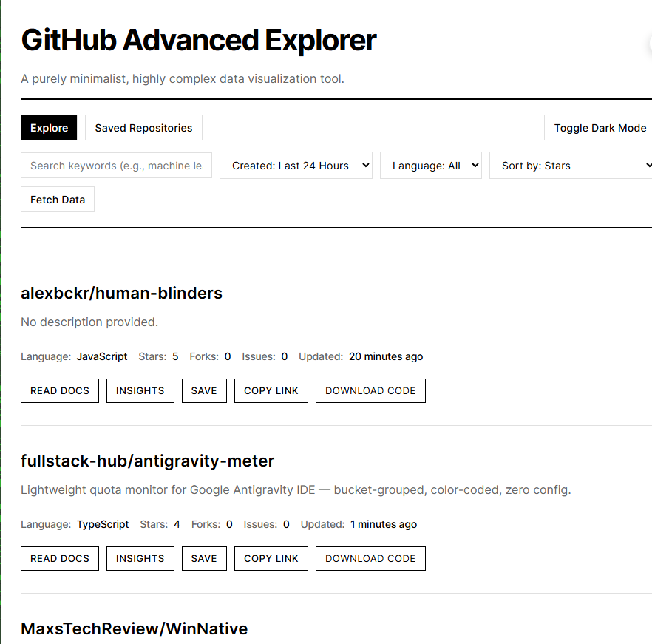Open the alexbckr/human-blinders repository title

click(x=121, y=293)
